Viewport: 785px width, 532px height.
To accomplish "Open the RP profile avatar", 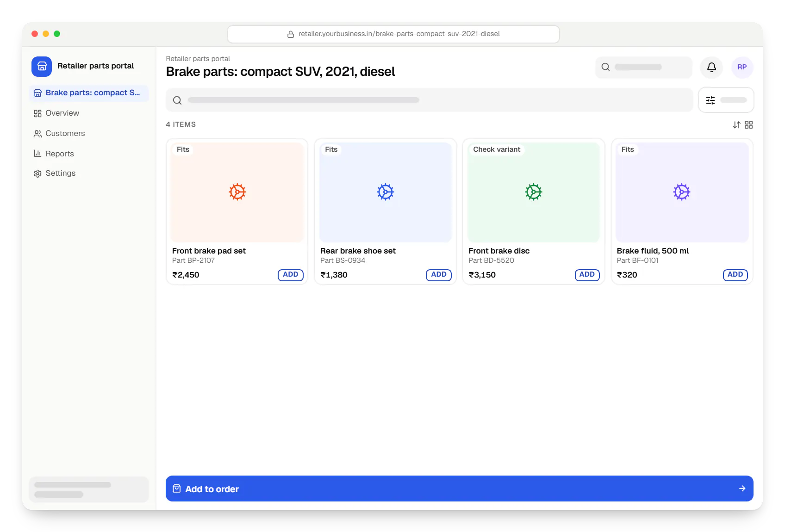I will (x=742, y=67).
